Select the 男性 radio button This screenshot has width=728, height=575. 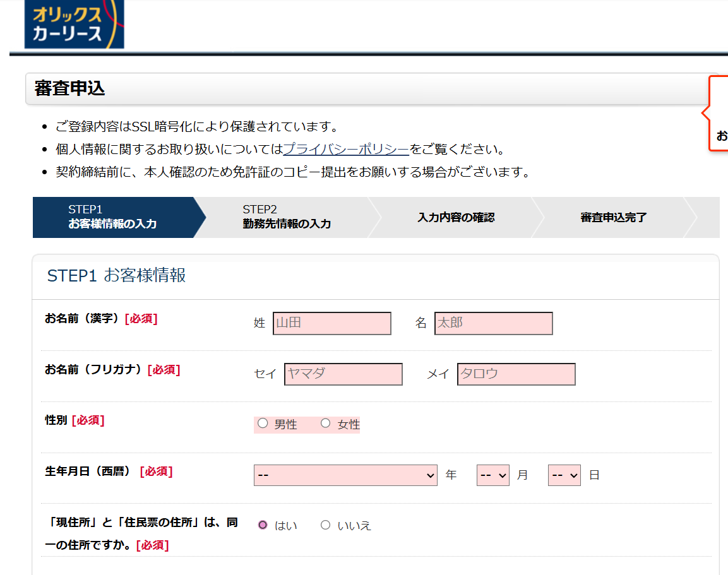tap(263, 424)
